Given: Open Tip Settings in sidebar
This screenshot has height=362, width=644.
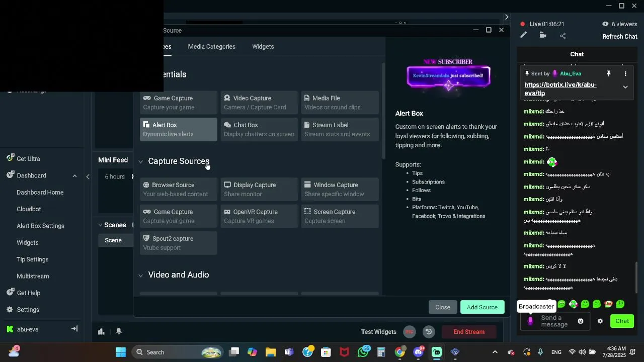Looking at the screenshot, I should (33, 259).
